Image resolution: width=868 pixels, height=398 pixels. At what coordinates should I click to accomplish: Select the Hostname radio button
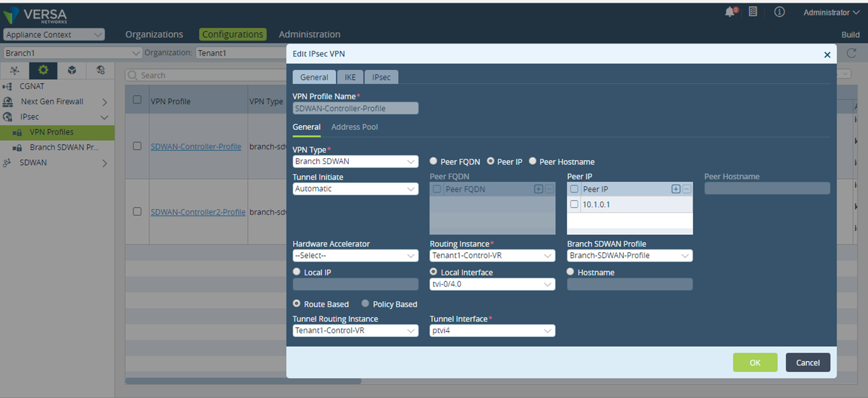[570, 272]
